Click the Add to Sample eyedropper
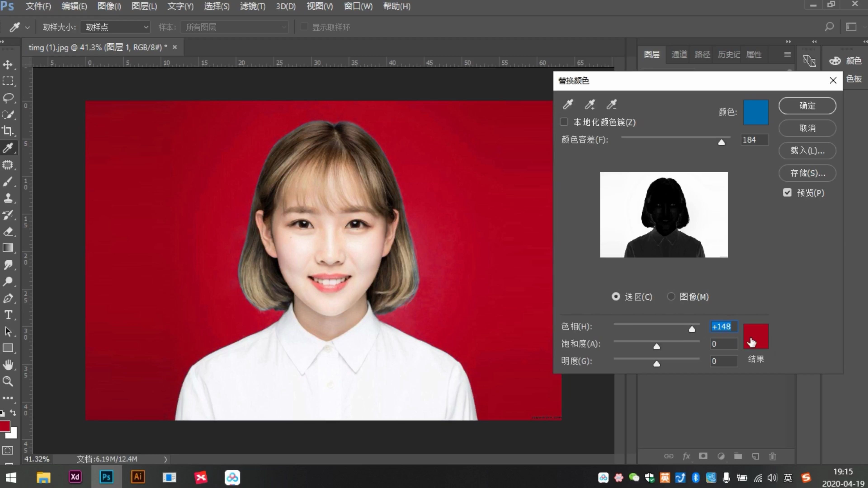Screen dimensions: 868x488 tap(590, 104)
